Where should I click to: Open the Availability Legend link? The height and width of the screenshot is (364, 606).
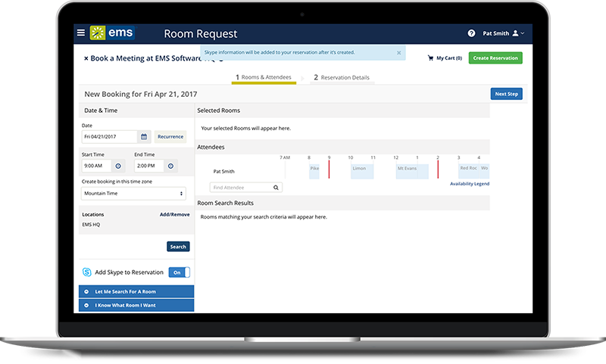point(470,184)
